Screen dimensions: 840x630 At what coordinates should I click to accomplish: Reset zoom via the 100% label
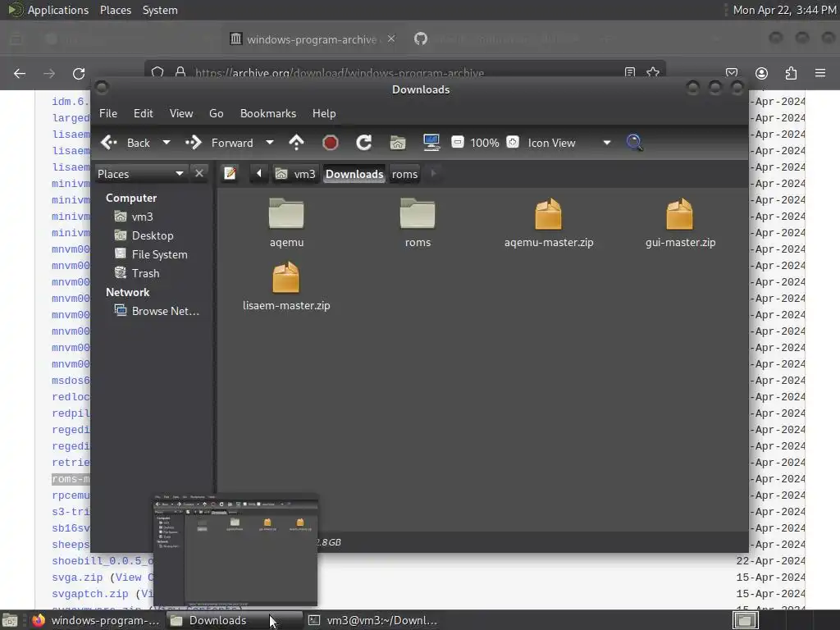[485, 143]
